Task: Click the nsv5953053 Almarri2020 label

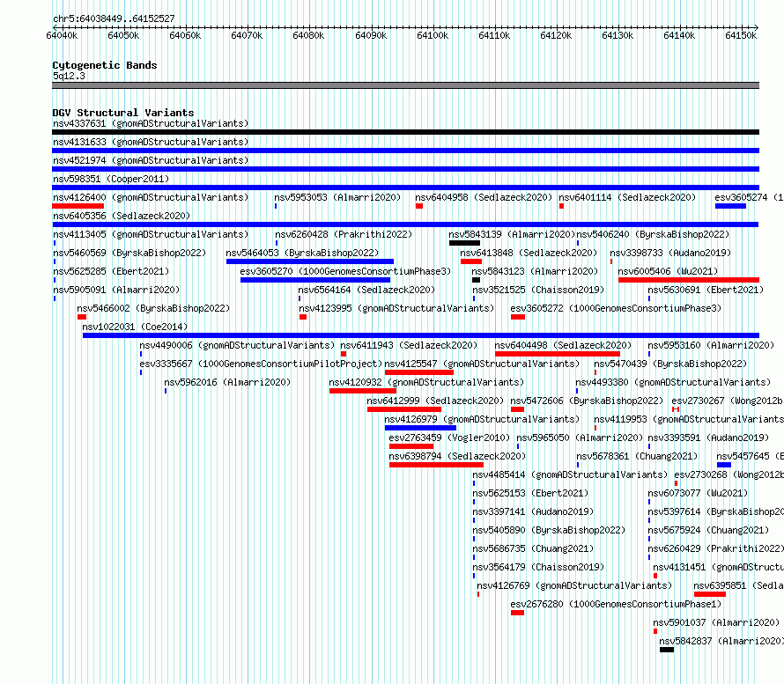Action: coord(337,197)
